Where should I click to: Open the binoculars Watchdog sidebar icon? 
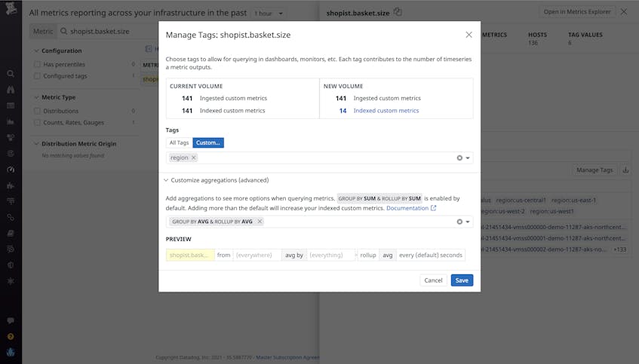pos(11,90)
